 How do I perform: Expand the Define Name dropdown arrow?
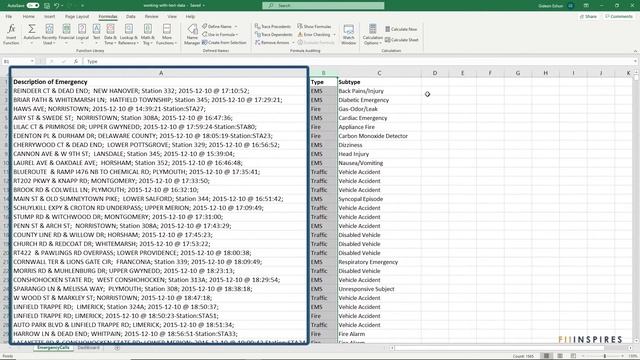pos(236,27)
